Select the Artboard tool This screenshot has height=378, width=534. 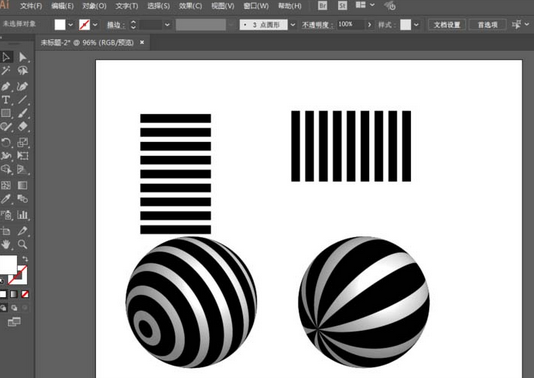6,231
